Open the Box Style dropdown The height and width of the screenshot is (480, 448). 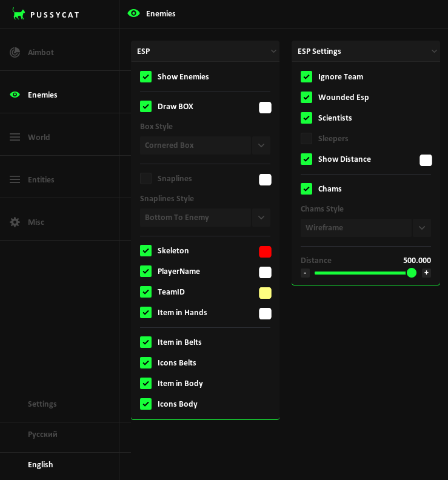205,145
